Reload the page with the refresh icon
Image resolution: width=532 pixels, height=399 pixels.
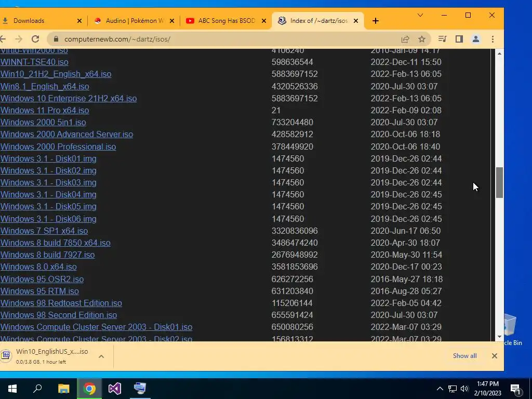click(35, 39)
